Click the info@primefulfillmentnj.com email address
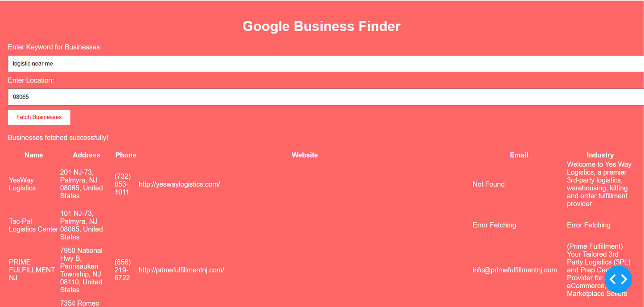Viewport: 644px width, 307px height. pos(515,270)
